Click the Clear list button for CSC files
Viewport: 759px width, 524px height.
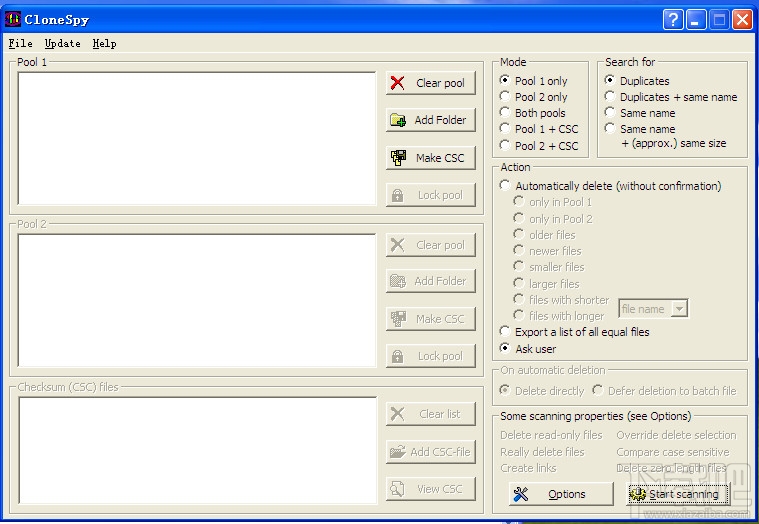431,414
